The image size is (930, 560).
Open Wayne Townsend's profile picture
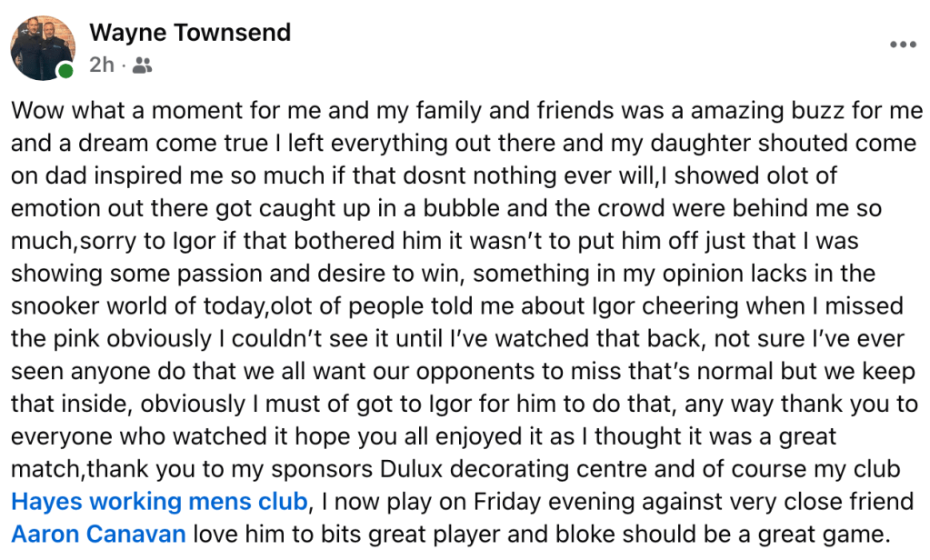tap(42, 46)
